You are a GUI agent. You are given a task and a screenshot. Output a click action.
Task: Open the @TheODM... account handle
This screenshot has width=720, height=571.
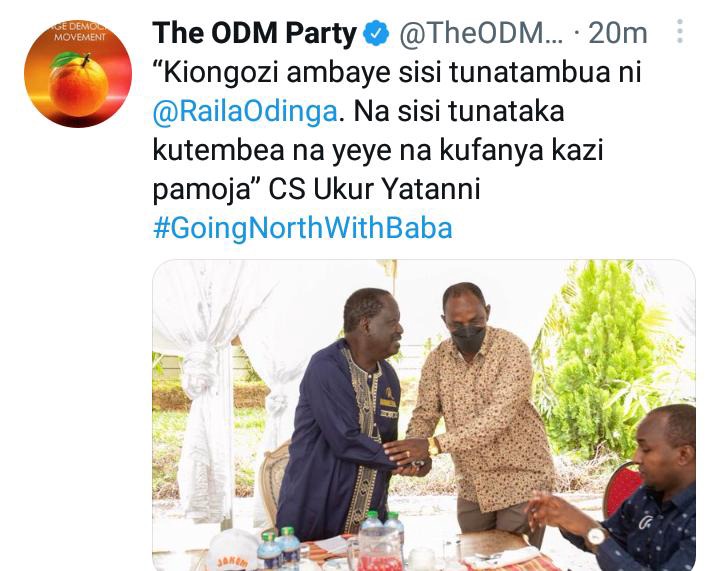pos(481,33)
